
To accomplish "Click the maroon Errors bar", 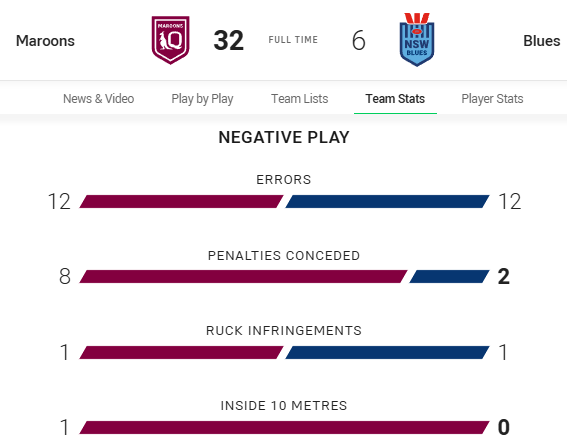I will pyautogui.click(x=181, y=201).
